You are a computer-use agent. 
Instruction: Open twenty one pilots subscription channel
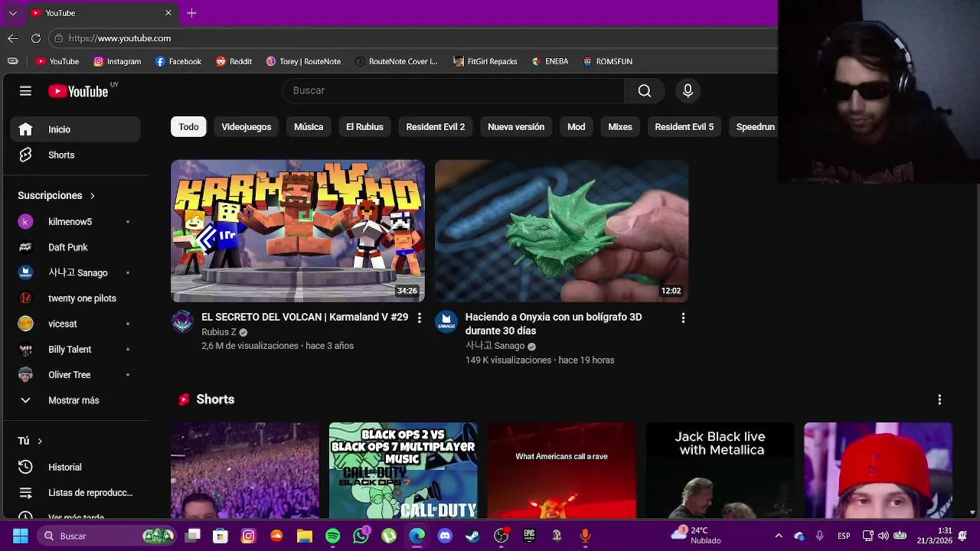[x=75, y=298]
